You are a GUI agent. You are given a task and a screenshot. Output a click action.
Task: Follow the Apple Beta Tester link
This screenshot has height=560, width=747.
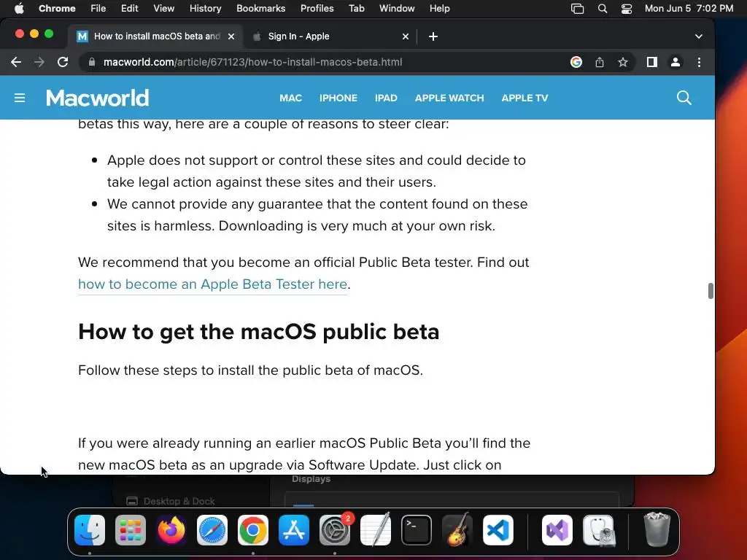pyautogui.click(x=212, y=284)
